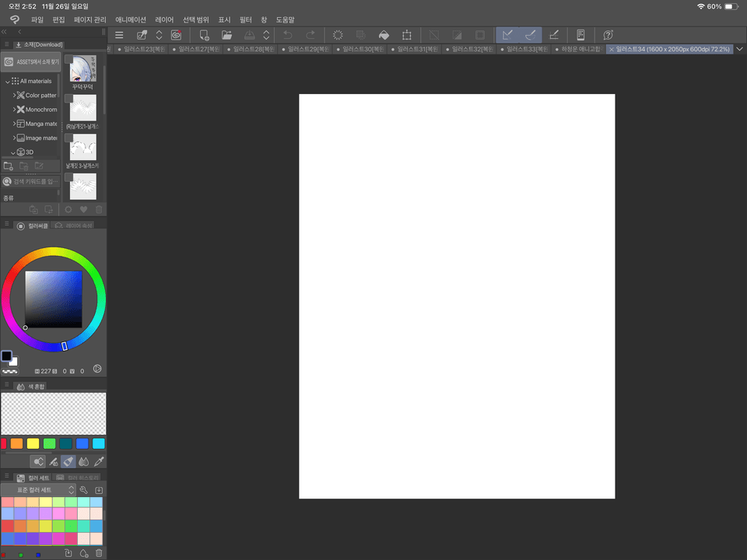The image size is (747, 560).
Task: Click the material search keyword field
Action: 31,181
